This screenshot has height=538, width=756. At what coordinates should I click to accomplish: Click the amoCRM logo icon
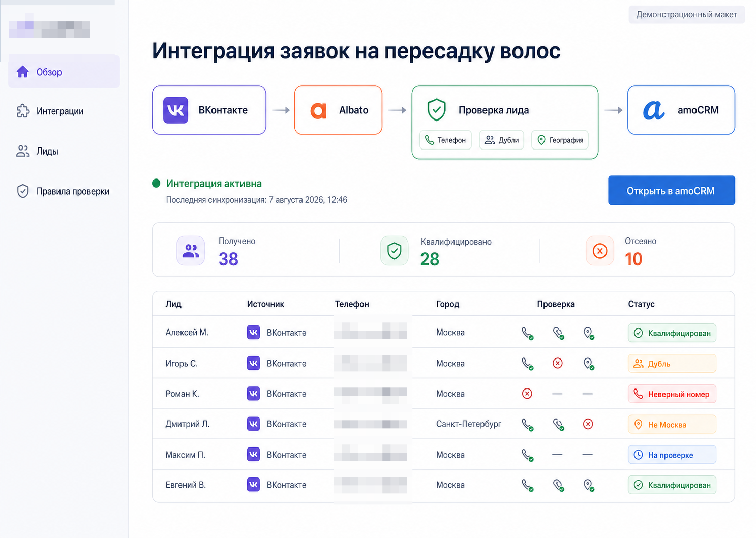[x=654, y=110]
